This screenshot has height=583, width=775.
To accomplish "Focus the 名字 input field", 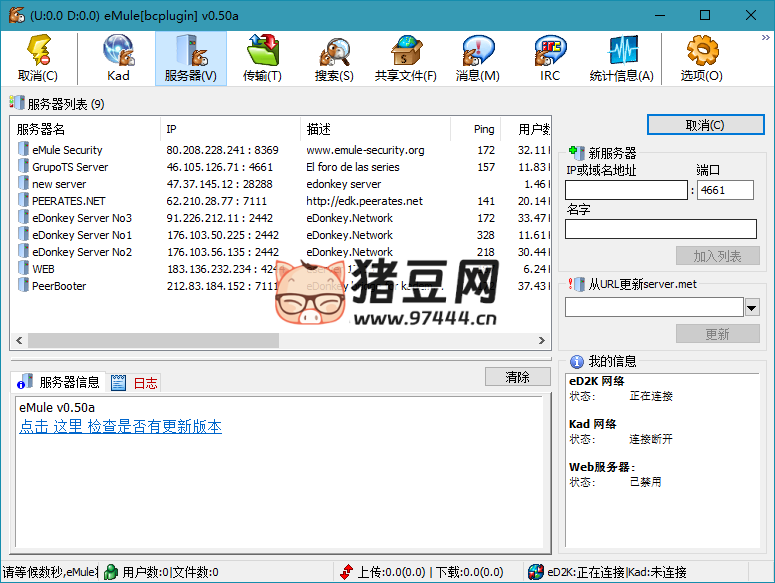I will coord(661,229).
